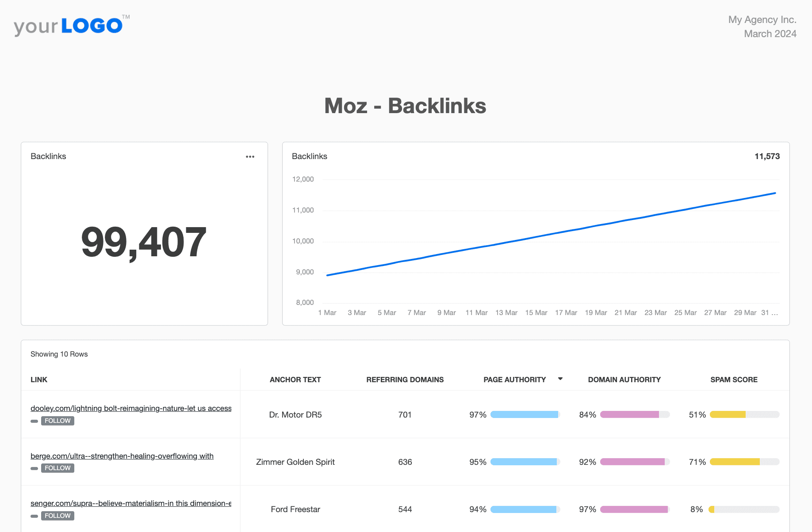The width and height of the screenshot is (812, 532).
Task: Open the Page Authority sort dropdown arrow
Action: point(560,379)
